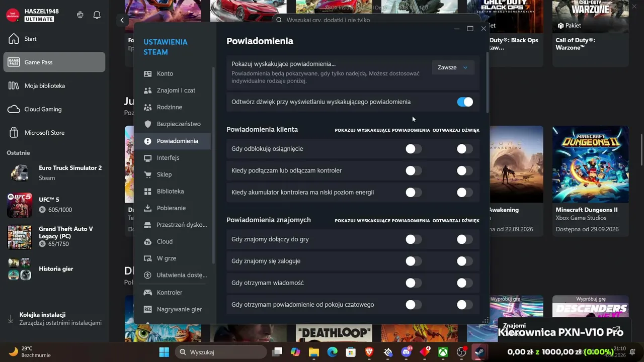Viewport: 644px width, 362px height.
Task: Open the taskbar weather widget showing 29°C
Action: pyautogui.click(x=30, y=352)
